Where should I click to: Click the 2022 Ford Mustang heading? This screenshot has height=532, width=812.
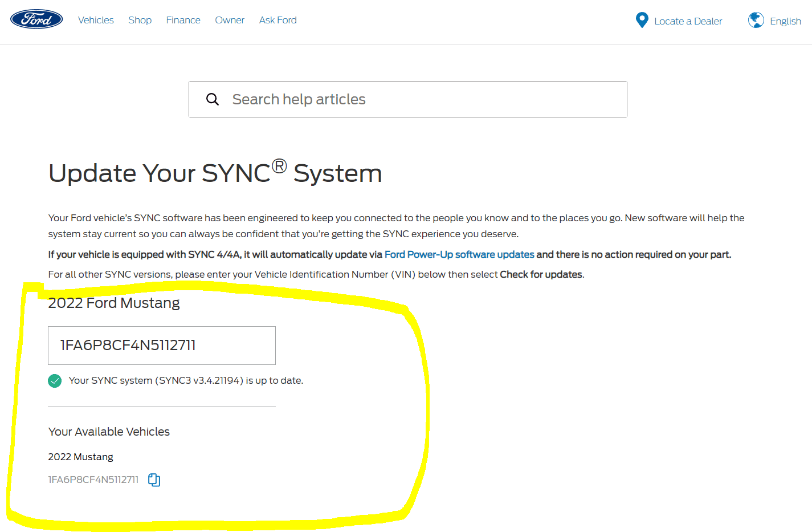(x=114, y=303)
